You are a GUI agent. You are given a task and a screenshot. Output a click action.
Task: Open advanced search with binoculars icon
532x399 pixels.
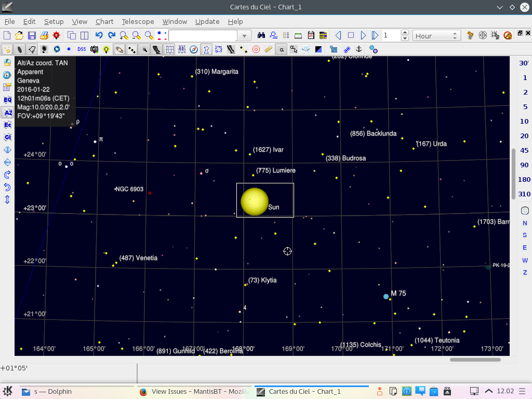click(x=261, y=36)
